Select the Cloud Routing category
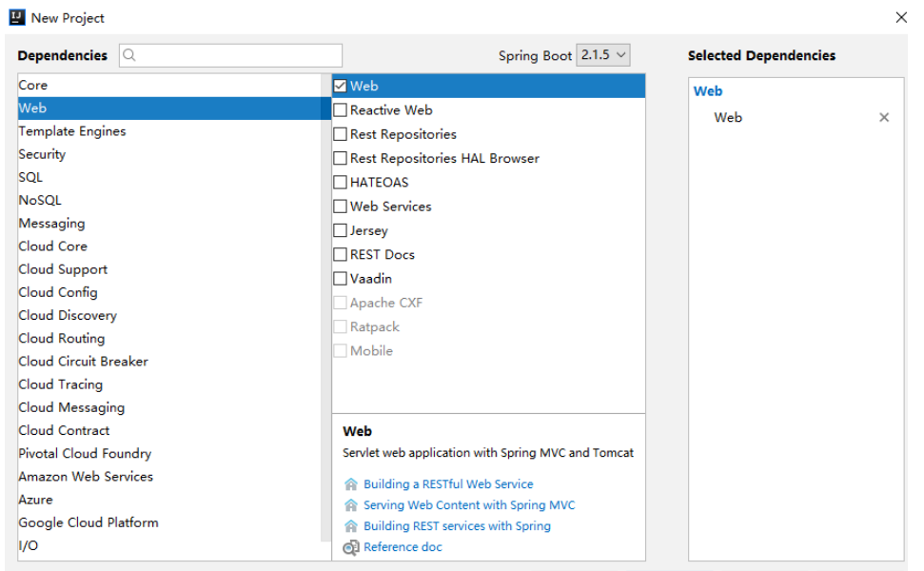The image size is (924, 571). pos(169,338)
